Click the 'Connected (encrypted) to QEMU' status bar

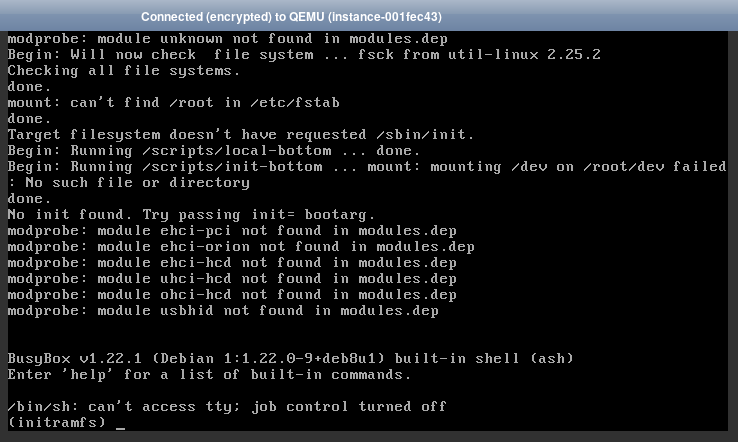point(291,17)
